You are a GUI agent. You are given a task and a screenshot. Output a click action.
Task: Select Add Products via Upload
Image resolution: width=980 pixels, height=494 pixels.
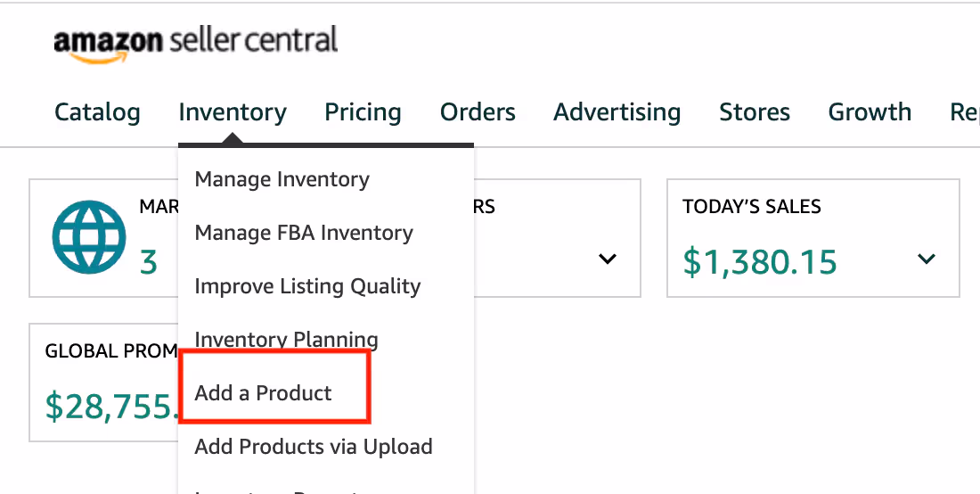314,447
